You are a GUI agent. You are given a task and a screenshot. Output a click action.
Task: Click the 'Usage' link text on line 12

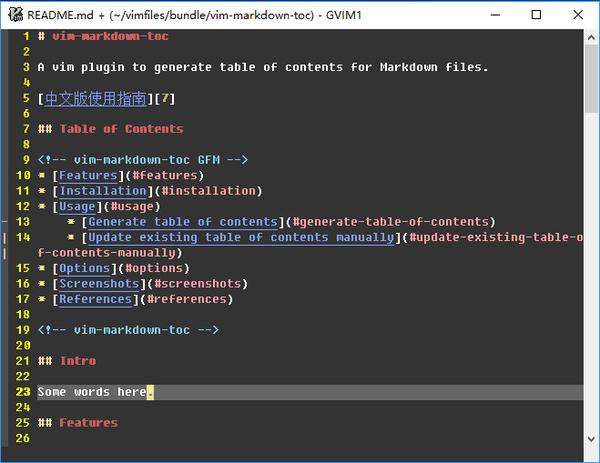coord(77,207)
